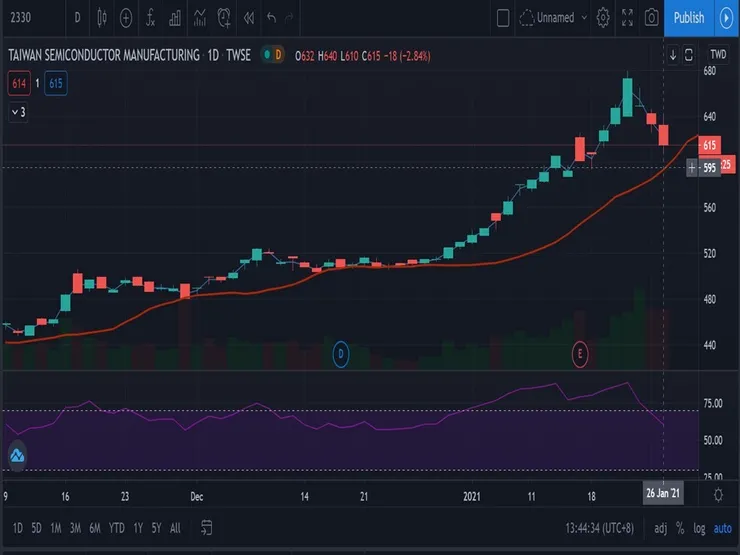The height and width of the screenshot is (555, 740).
Task: Enter fullscreen mode
Action: (x=627, y=18)
